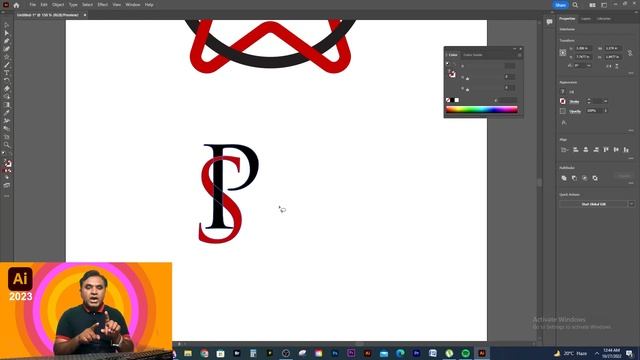Open the Select menu
Viewport: 640px width, 360px height.
[87, 5]
